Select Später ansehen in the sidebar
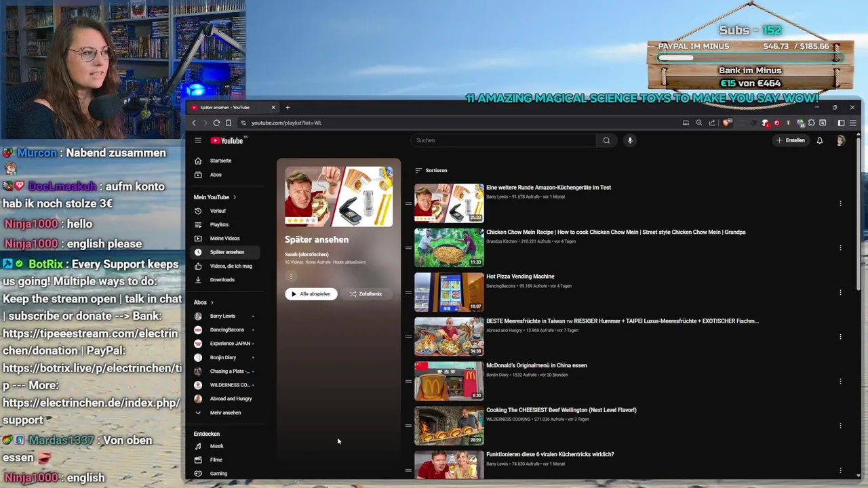The width and height of the screenshot is (868, 488). (x=225, y=252)
